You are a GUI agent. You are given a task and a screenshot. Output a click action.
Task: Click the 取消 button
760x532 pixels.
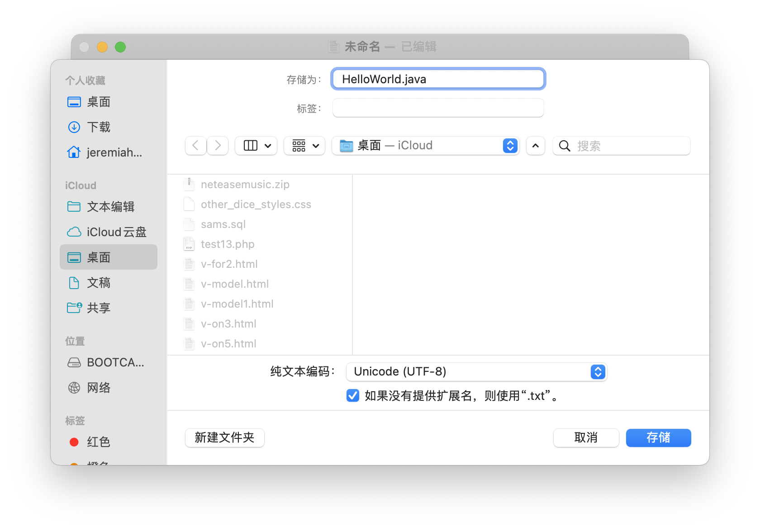tap(586, 438)
